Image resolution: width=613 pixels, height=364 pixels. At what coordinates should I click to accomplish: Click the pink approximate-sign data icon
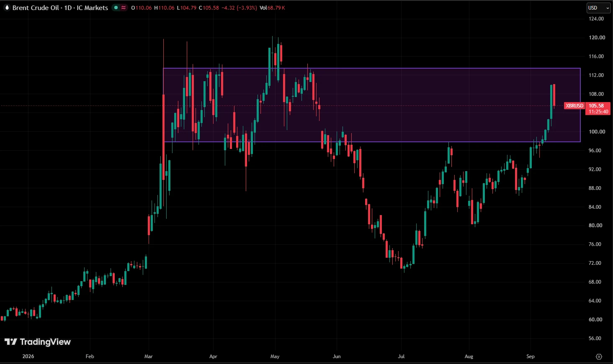[124, 8]
